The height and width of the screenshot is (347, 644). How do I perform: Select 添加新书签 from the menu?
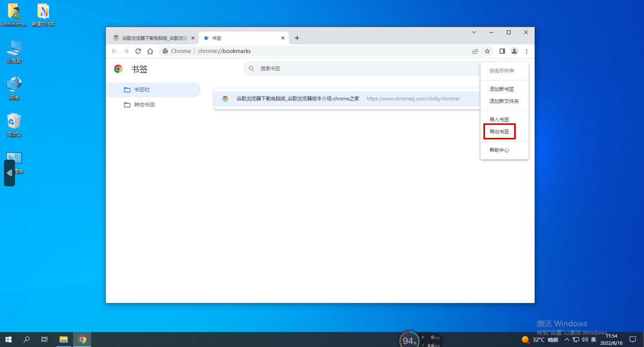(x=501, y=89)
